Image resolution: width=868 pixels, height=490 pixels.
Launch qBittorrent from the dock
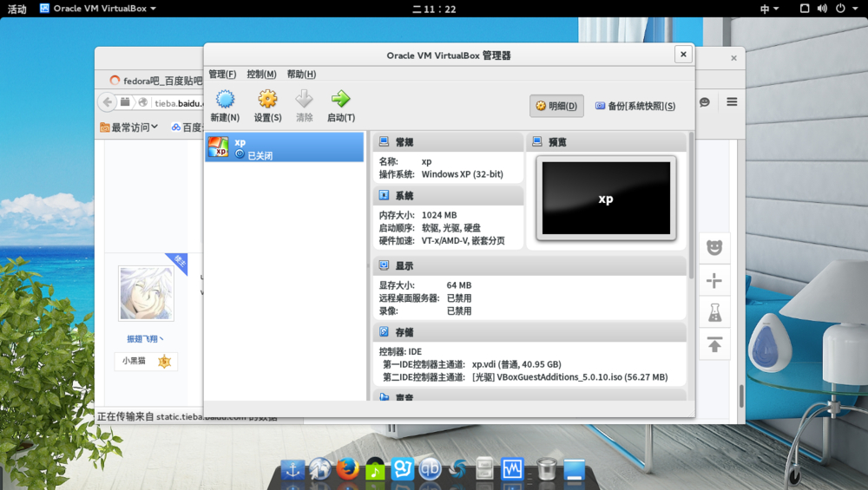coord(430,469)
